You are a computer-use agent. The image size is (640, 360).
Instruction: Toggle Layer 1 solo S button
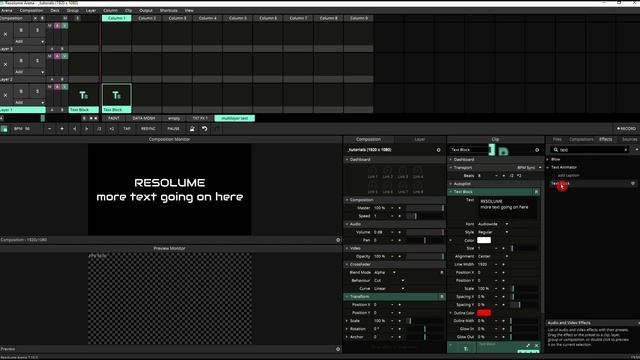pos(37,91)
